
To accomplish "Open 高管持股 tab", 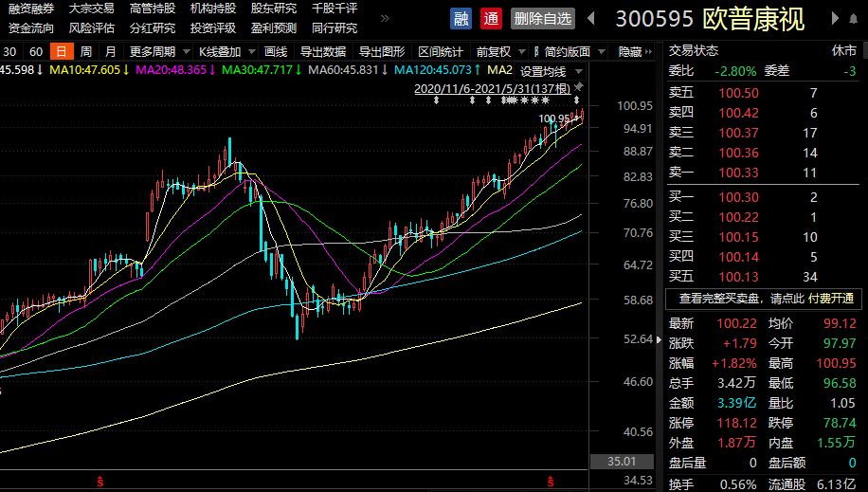I will pos(153,9).
